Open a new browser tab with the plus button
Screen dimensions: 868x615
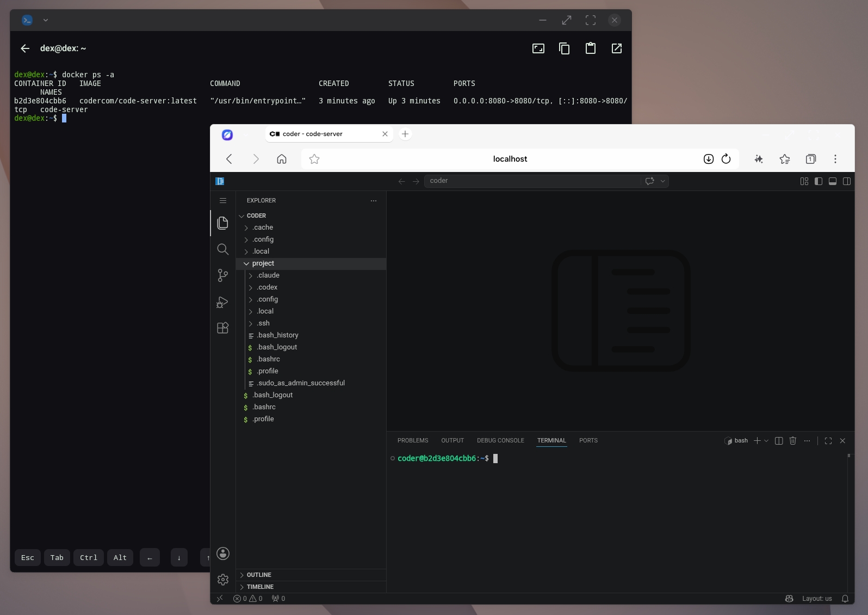click(x=405, y=134)
